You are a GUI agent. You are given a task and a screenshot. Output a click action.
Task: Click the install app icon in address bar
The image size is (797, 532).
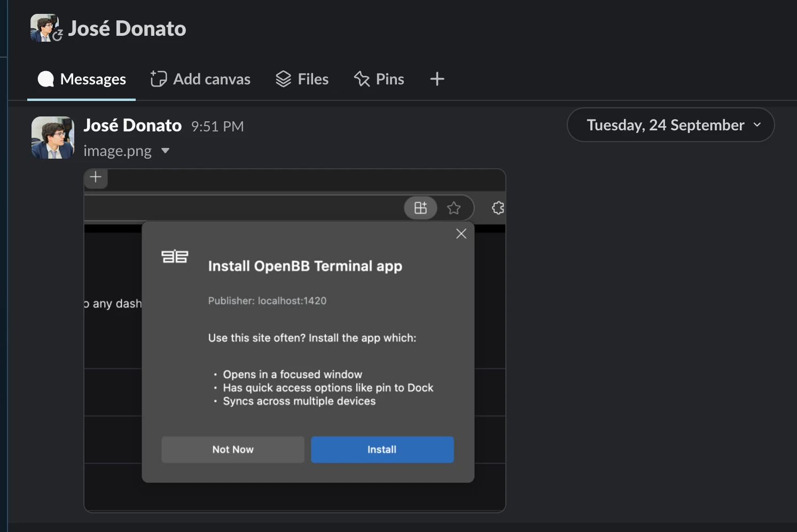click(420, 208)
